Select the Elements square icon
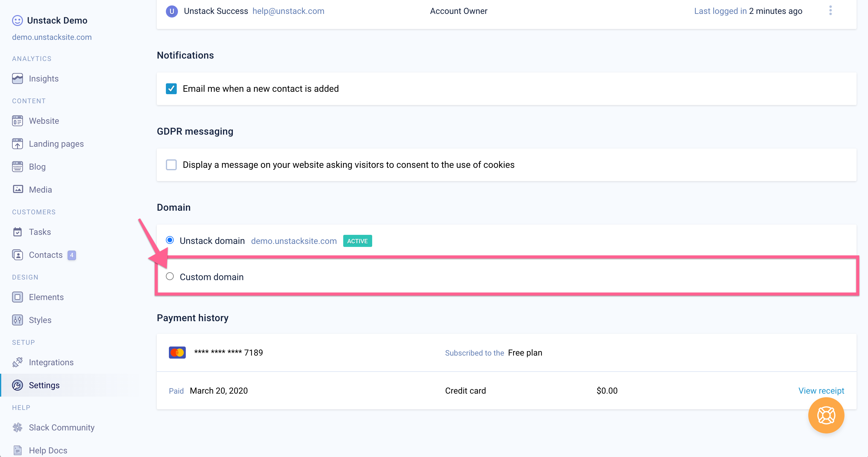The width and height of the screenshot is (868, 457). (x=17, y=297)
